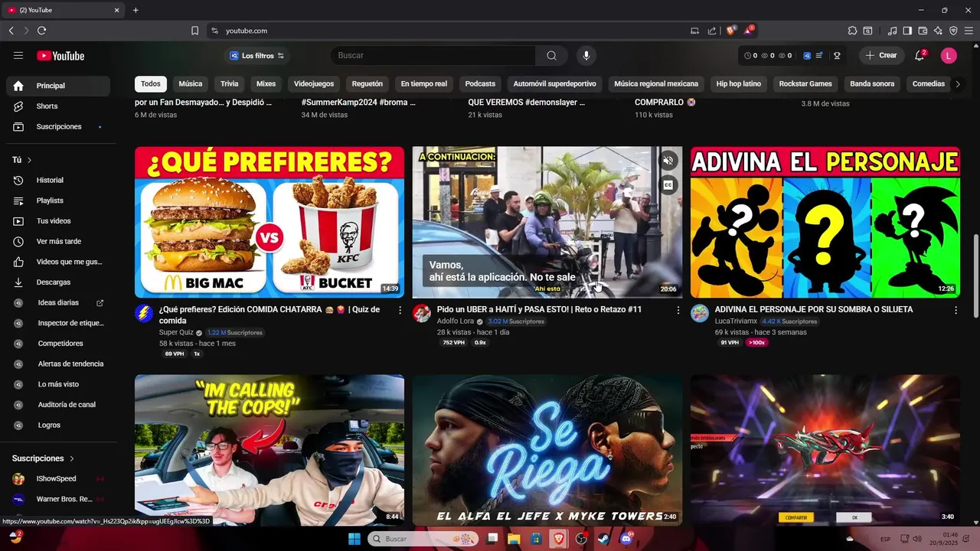980x551 pixels.
Task: Reload the page
Action: (41, 31)
